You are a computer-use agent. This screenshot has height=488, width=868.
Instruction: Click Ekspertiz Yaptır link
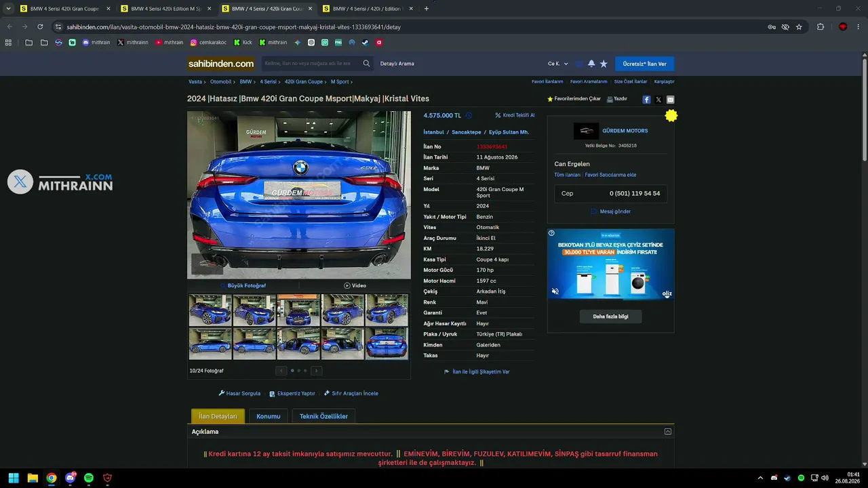pyautogui.click(x=292, y=393)
